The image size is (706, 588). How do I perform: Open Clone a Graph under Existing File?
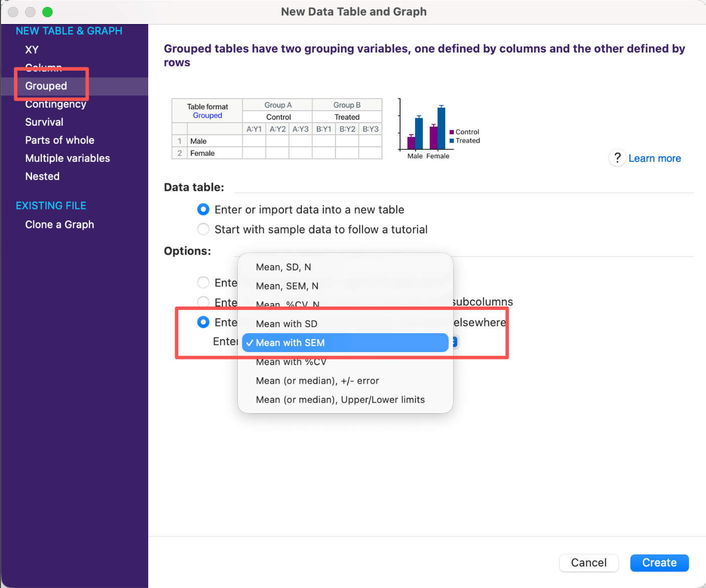pyautogui.click(x=60, y=224)
